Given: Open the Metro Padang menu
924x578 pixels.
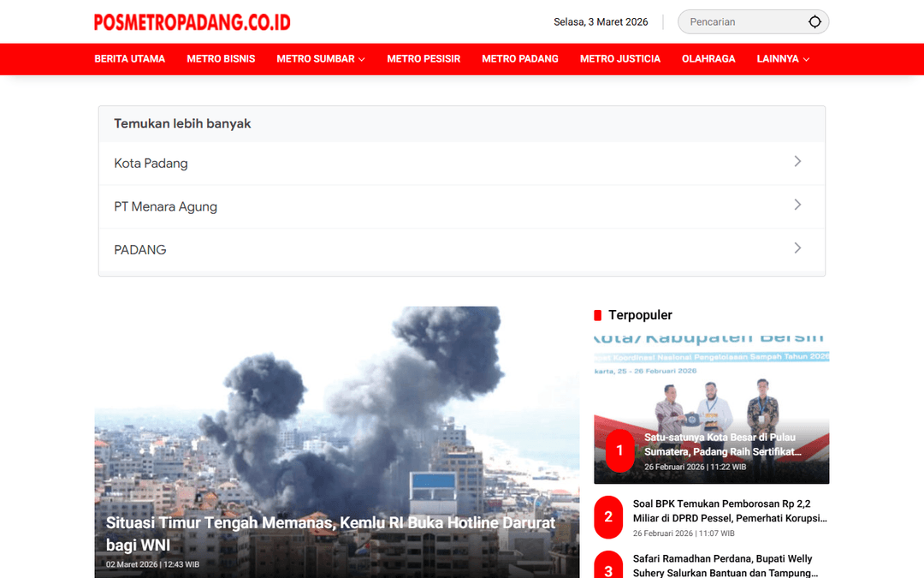Looking at the screenshot, I should [520, 59].
